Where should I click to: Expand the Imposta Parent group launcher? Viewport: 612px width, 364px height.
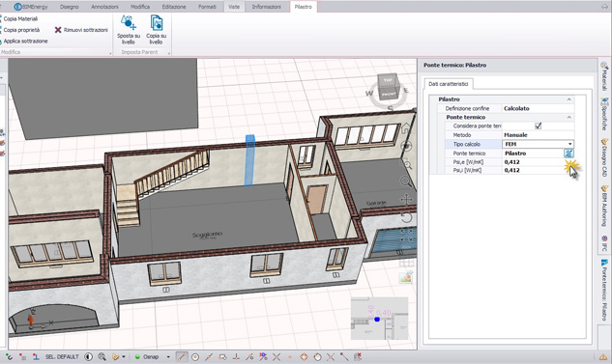click(x=169, y=53)
